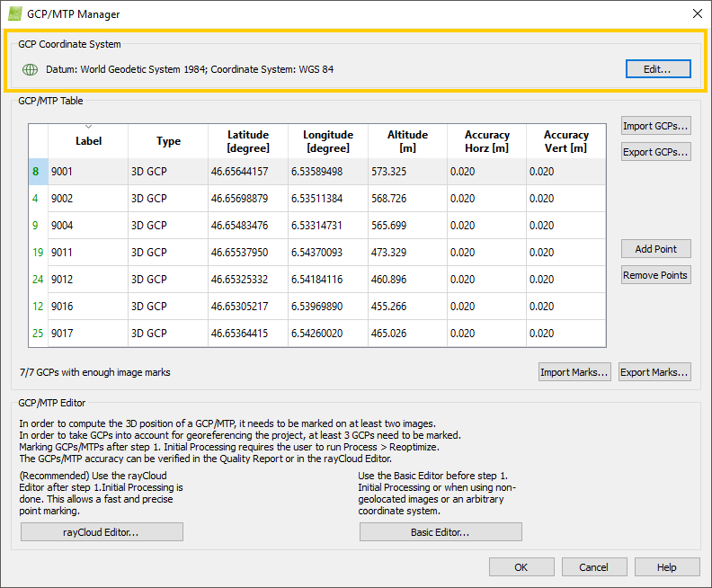712x588 pixels.
Task: Export GCPs to file
Action: click(x=655, y=152)
